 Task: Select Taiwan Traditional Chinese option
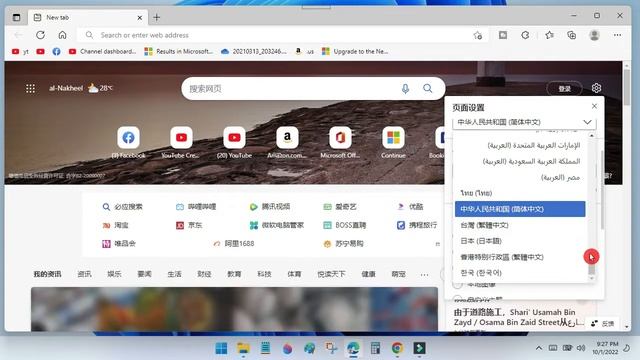click(520, 225)
